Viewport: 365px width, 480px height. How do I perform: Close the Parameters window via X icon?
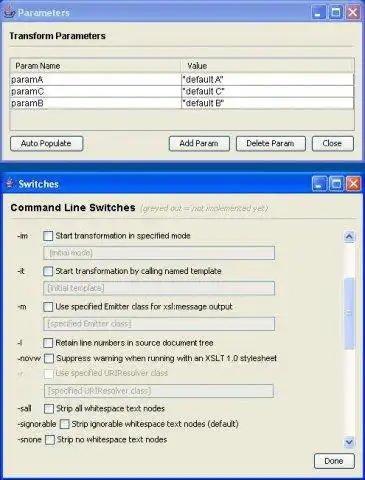pos(353,13)
